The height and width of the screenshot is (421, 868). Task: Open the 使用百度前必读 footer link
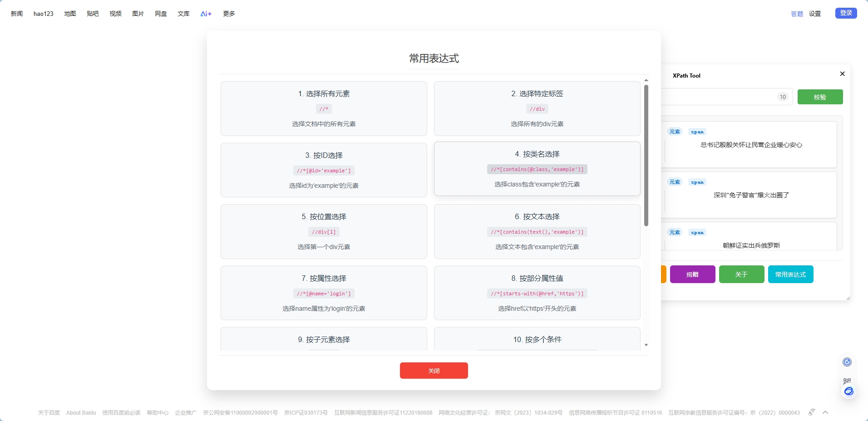(x=121, y=413)
